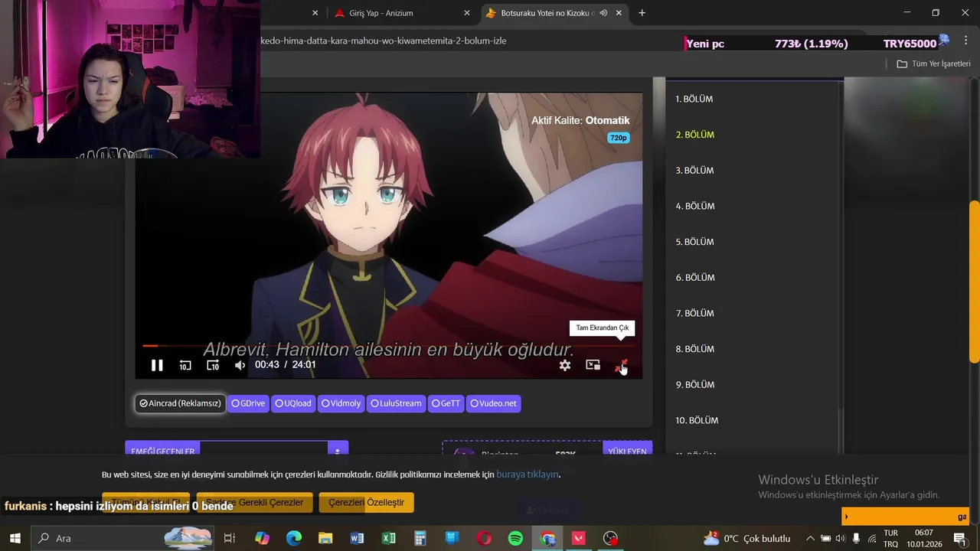Open OBS Studio from the taskbar
The height and width of the screenshot is (551, 980).
click(x=610, y=538)
